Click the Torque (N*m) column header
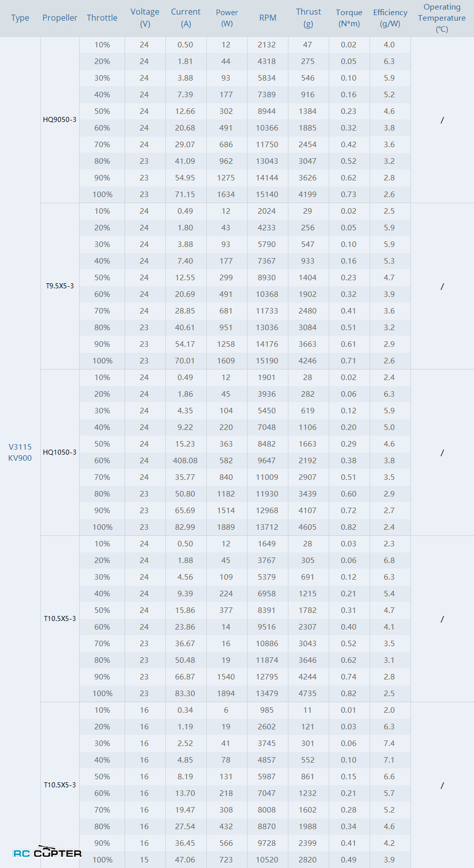Screen dimensions: 474x868 [349, 18]
